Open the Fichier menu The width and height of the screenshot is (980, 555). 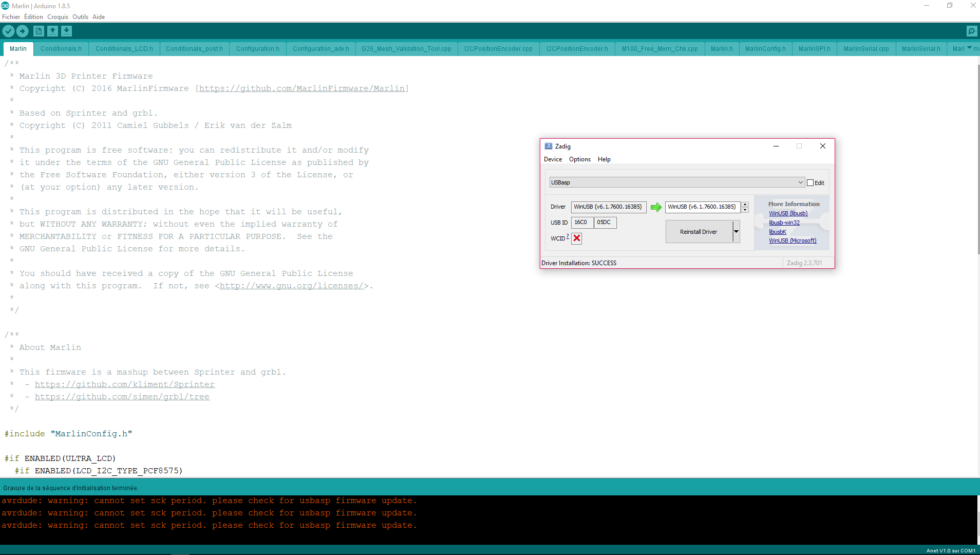[x=11, y=17]
